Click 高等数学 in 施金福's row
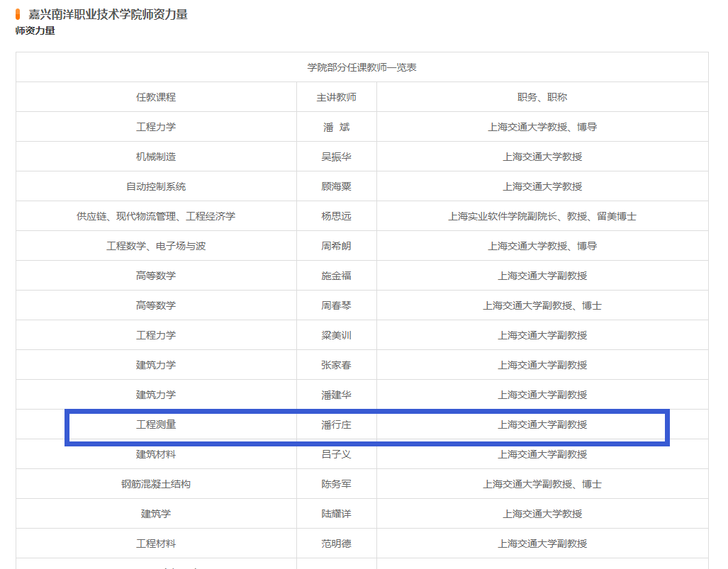Image resolution: width=728 pixels, height=569 pixels. [x=156, y=276]
